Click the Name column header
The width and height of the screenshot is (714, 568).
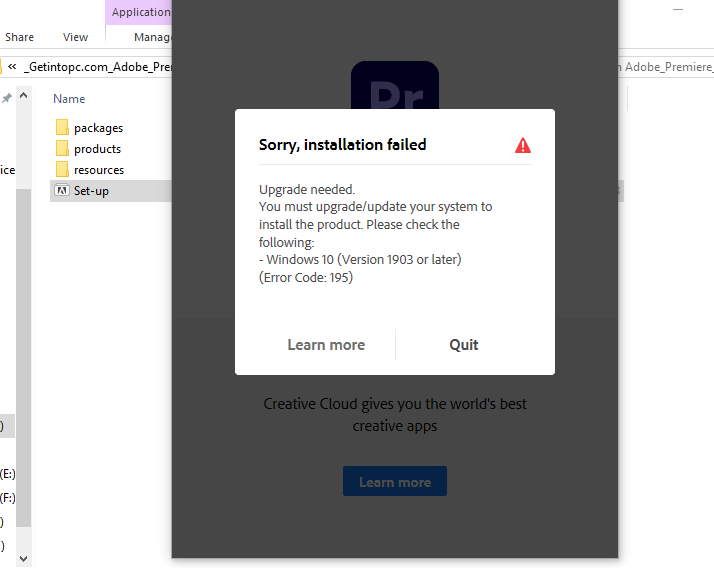tap(69, 99)
